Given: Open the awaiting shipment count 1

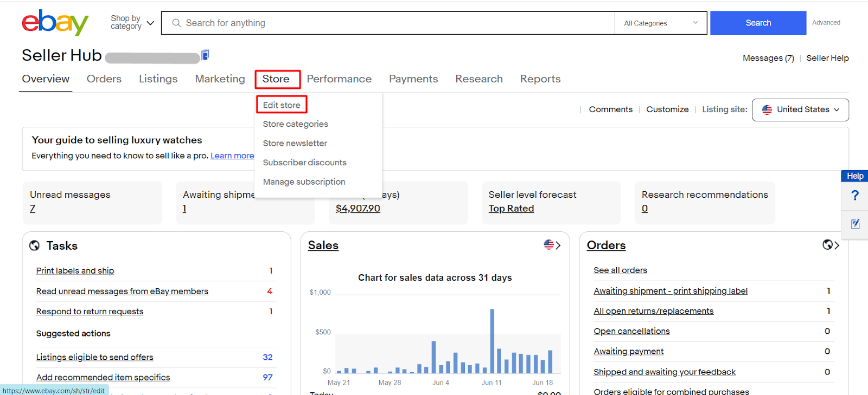Looking at the screenshot, I should (x=184, y=209).
